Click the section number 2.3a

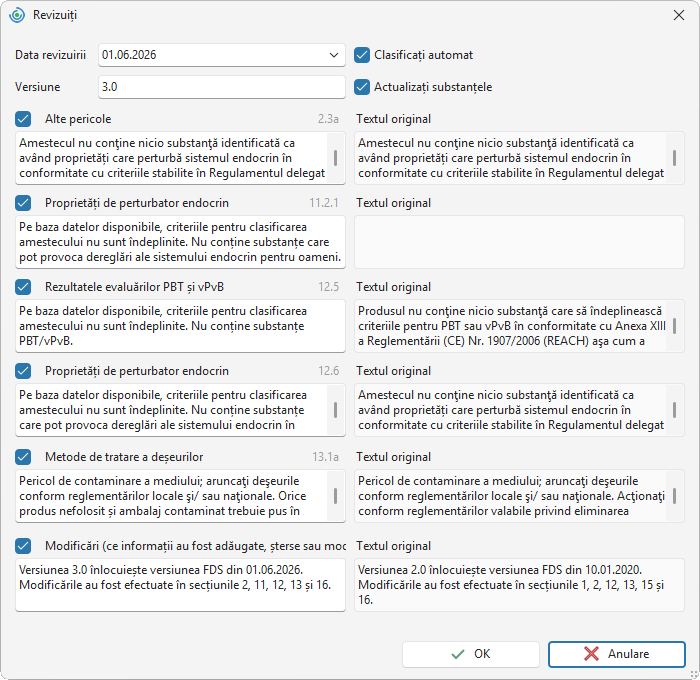(x=328, y=119)
